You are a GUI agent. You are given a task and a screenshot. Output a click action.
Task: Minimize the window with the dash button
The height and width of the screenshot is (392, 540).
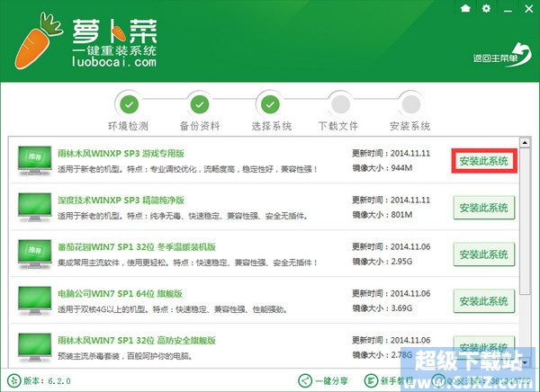coord(508,9)
